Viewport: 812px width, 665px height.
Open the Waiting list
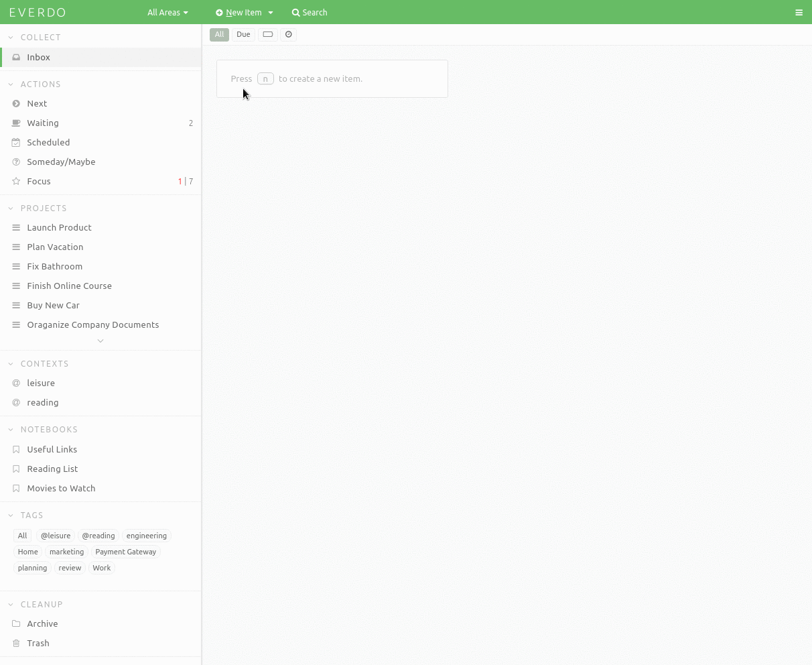click(x=43, y=123)
